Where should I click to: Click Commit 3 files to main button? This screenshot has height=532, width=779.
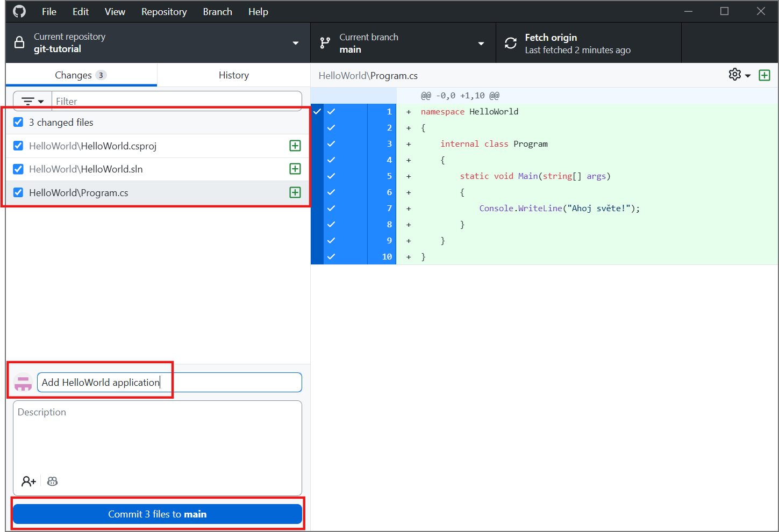pyautogui.click(x=158, y=514)
